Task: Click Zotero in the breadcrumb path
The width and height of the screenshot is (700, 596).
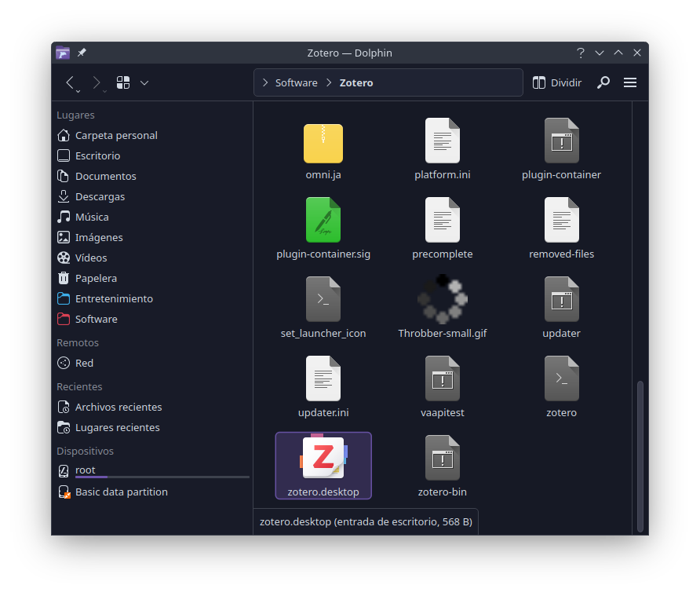Action: pyautogui.click(x=356, y=82)
